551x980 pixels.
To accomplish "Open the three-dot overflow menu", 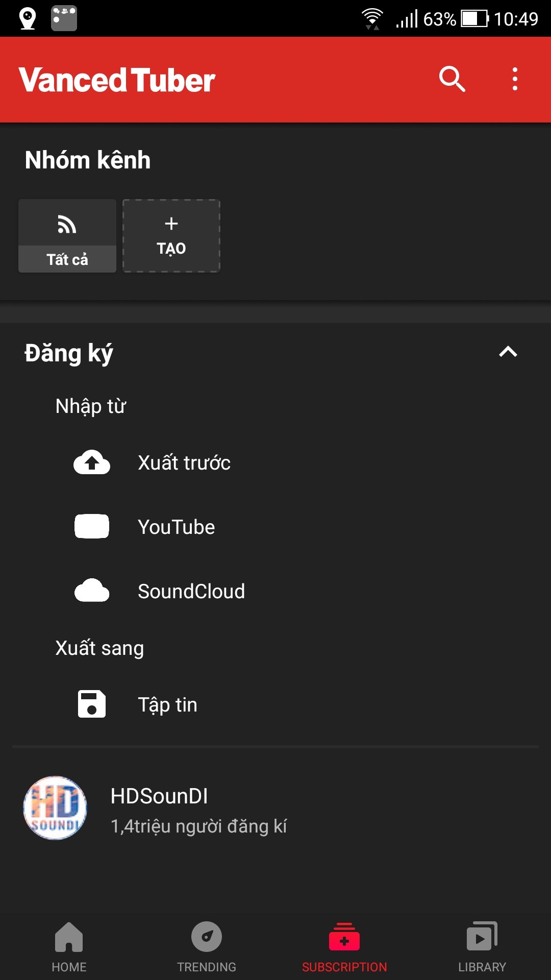I will pos(514,79).
